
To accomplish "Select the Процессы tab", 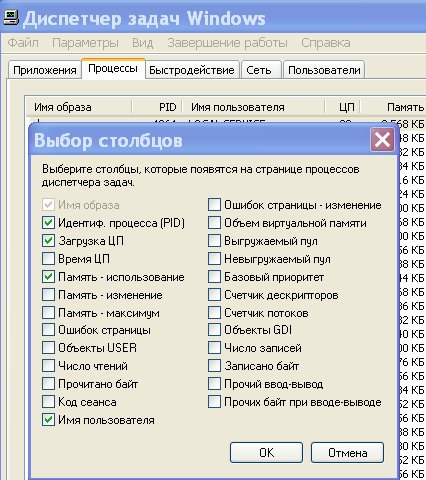I will point(113,69).
